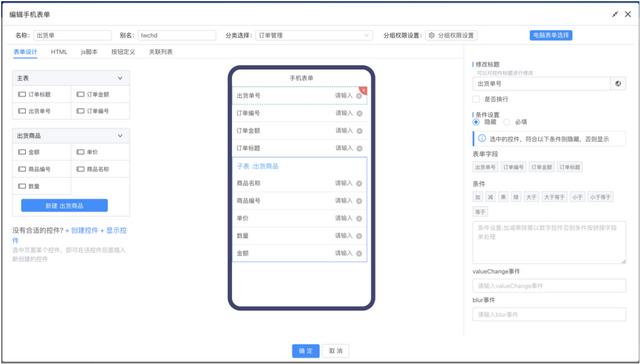Click the 加 condition operator button
The height and width of the screenshot is (364, 640).
(478, 197)
